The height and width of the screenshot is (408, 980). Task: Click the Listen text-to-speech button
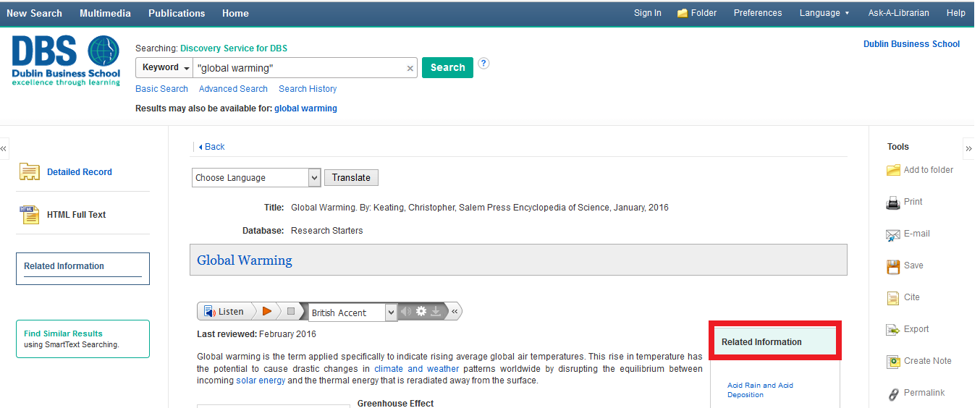pos(224,311)
